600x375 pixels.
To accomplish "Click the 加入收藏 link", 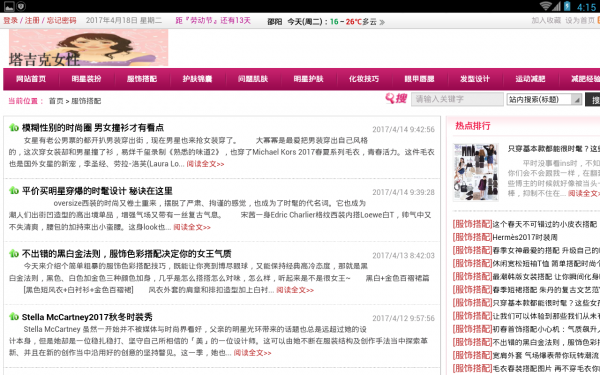I will (546, 21).
